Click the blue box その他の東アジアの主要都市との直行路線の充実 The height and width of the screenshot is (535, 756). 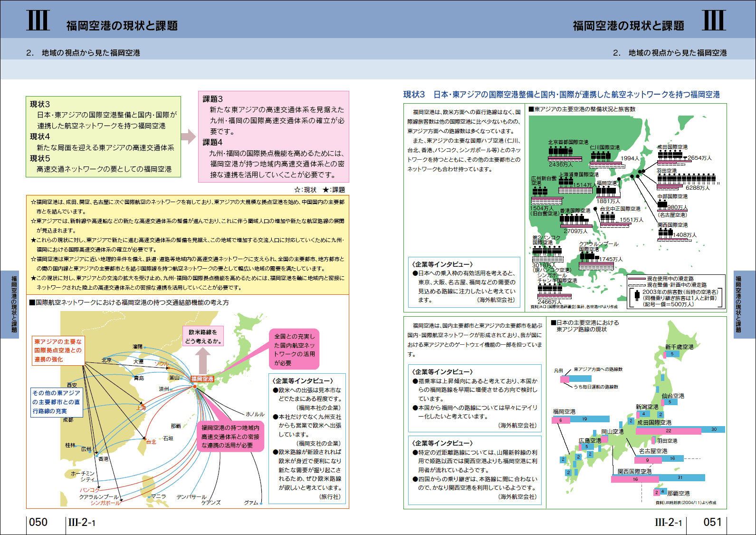click(x=57, y=402)
